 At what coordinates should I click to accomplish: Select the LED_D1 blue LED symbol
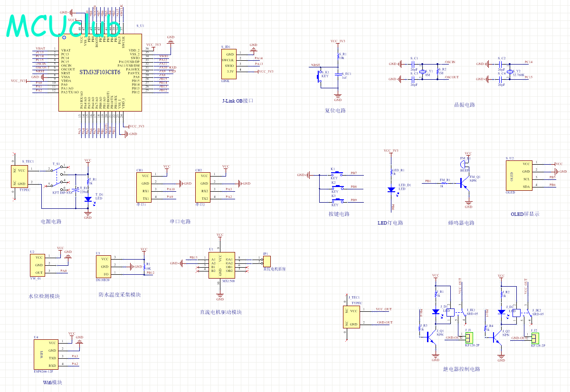[391, 189]
